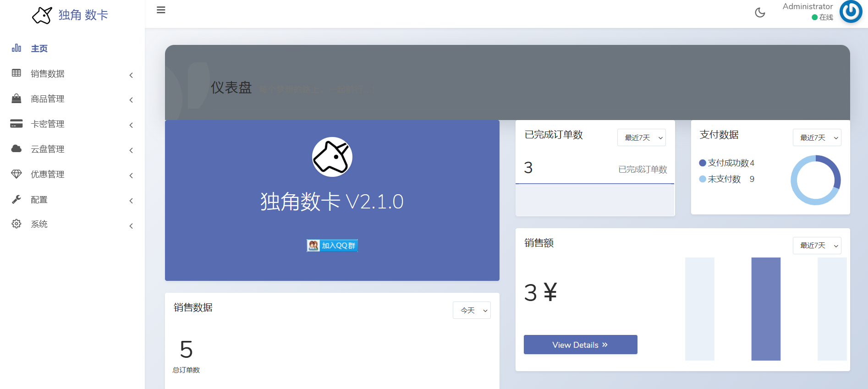Open 支付数据 最近7天 dropdown

(817, 137)
